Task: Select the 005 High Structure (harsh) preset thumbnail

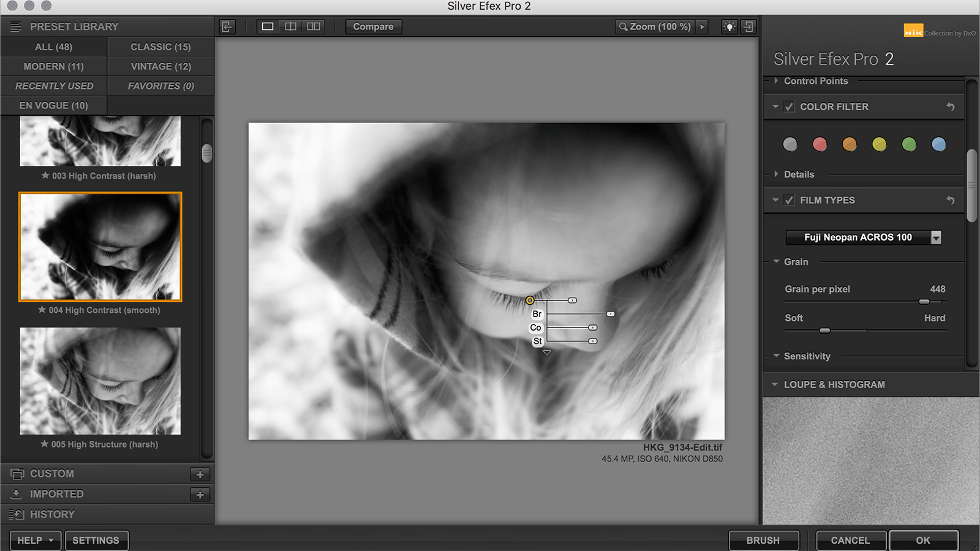Action: coord(100,381)
